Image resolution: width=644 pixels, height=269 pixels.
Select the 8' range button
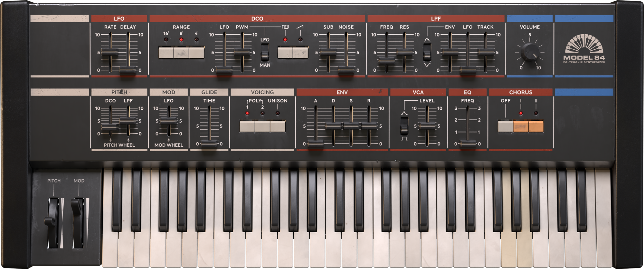181,53
